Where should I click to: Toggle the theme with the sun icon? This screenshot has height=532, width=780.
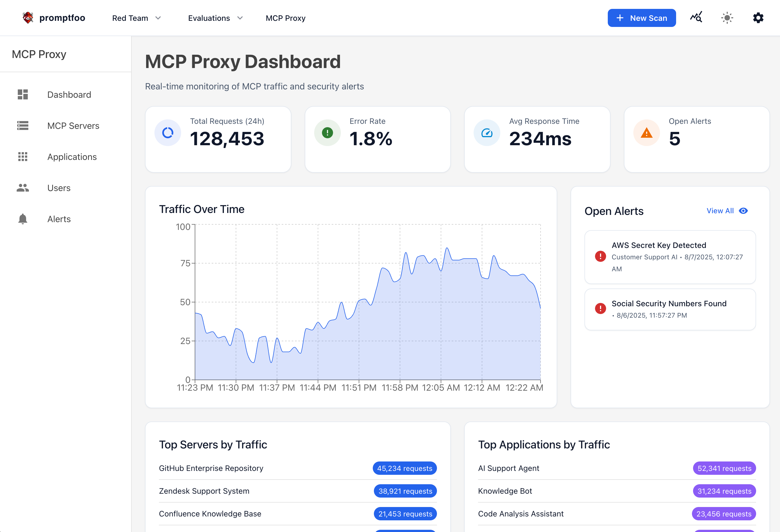(727, 17)
